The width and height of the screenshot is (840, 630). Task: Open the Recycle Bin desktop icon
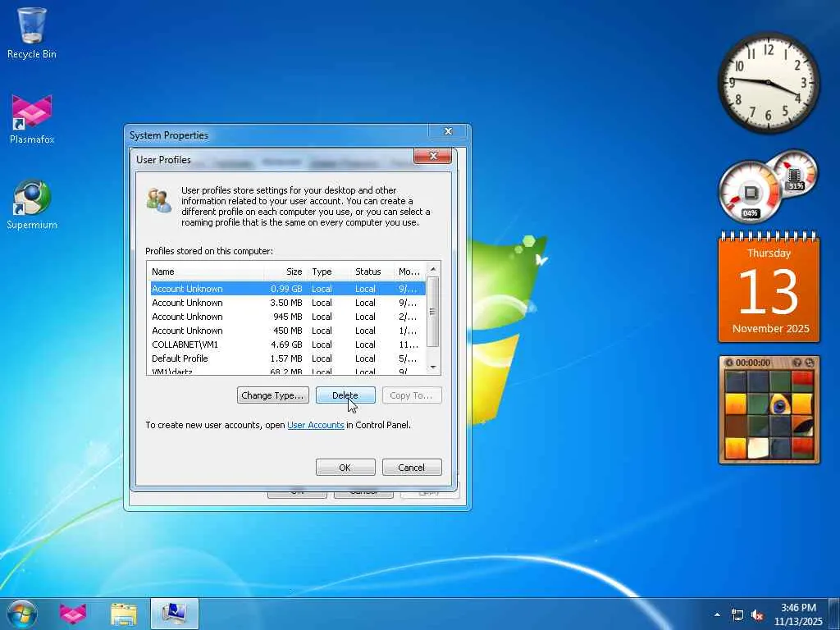click(32, 33)
